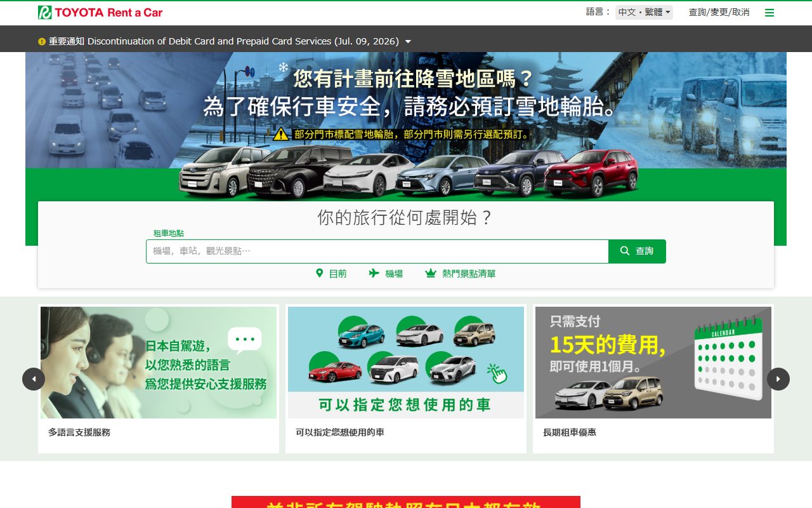Image resolution: width=812 pixels, height=508 pixels.
Task: Click the 多語言支援服務 card title
Action: (x=79, y=432)
